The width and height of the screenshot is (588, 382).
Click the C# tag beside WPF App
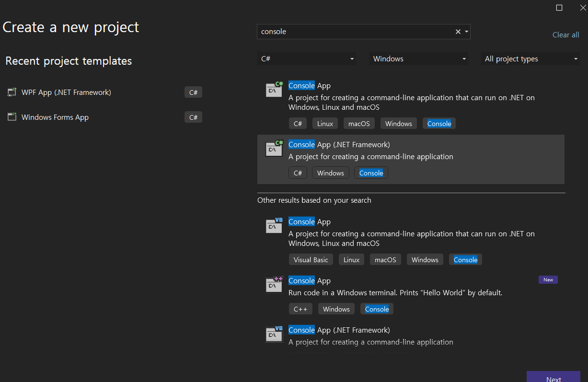(x=193, y=92)
